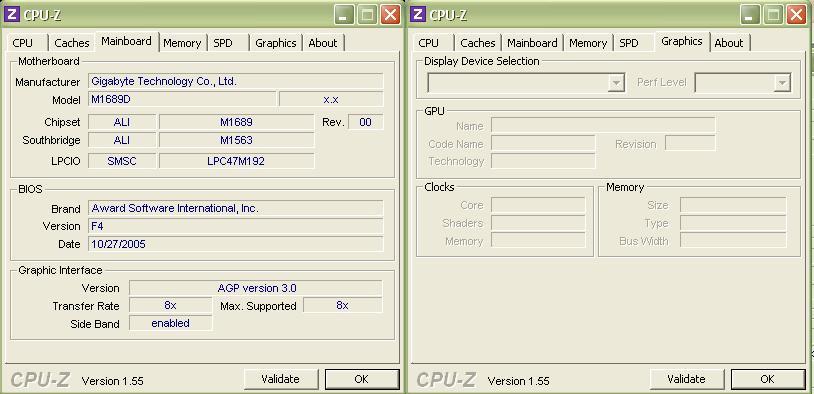
Task: Expand the Perf Level dropdown
Action: (782, 83)
